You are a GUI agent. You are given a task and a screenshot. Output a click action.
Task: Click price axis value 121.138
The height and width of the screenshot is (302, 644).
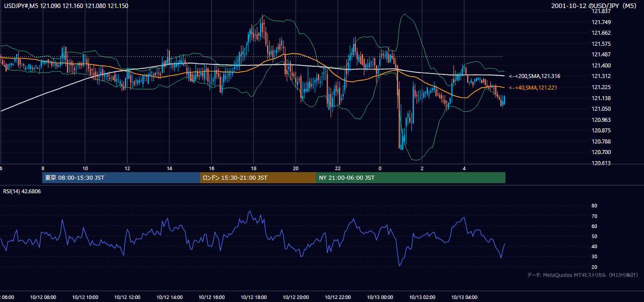point(601,98)
